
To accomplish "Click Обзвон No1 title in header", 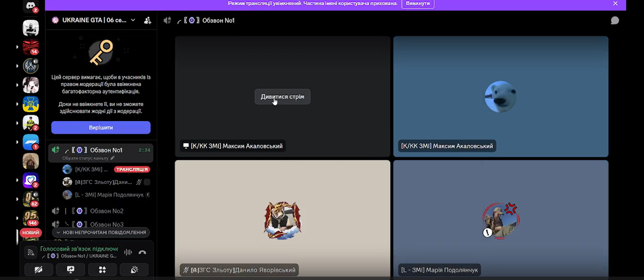I will pos(219,21).
